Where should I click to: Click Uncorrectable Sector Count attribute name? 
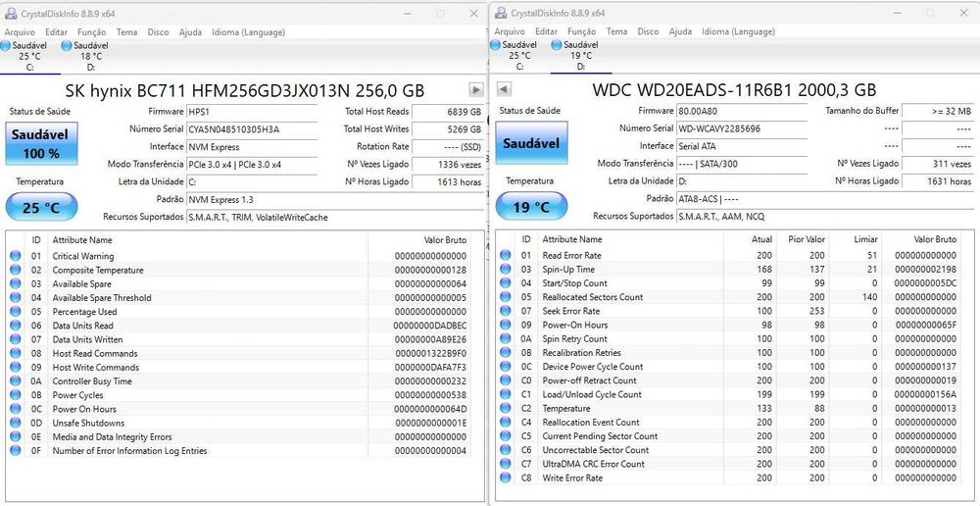pyautogui.click(x=596, y=450)
